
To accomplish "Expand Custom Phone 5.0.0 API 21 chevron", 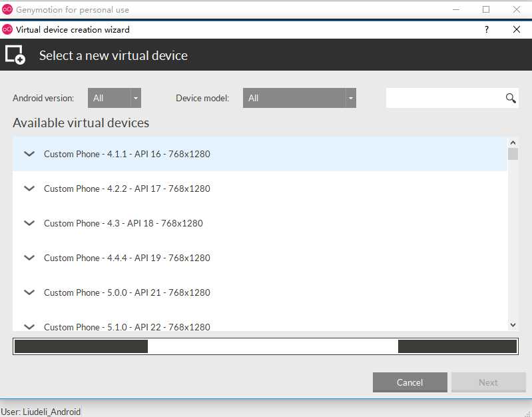I will tap(29, 292).
